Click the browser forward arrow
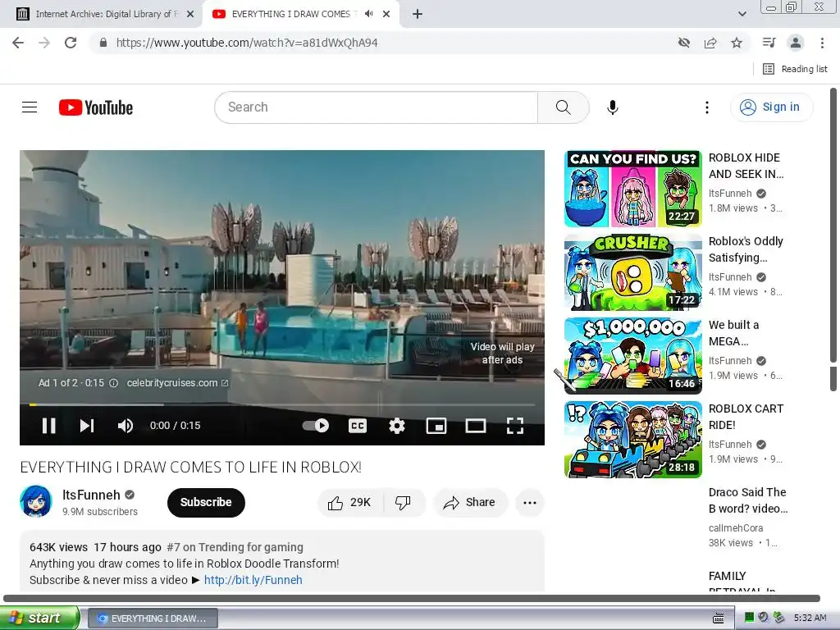The image size is (840, 630). click(44, 43)
